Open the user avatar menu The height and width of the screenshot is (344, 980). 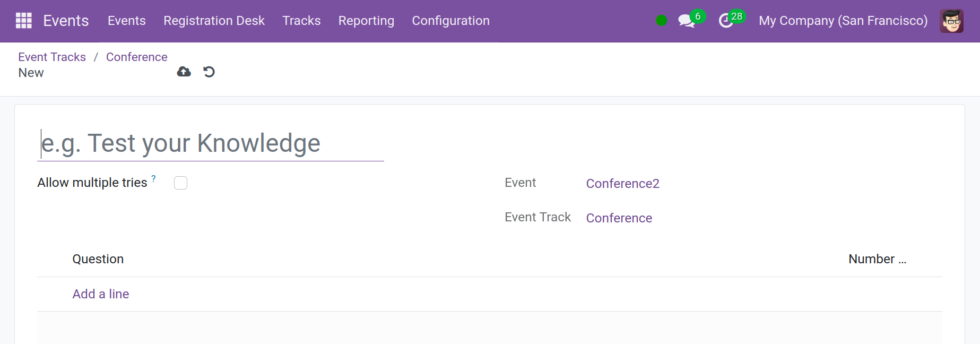tap(951, 21)
